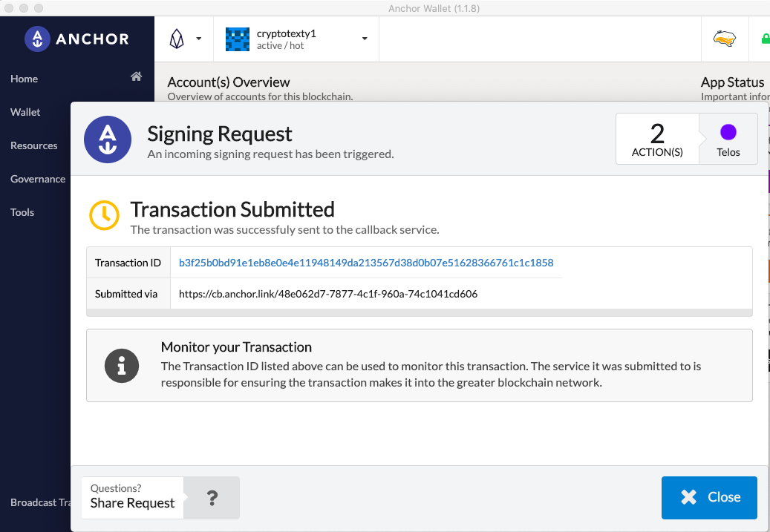Click the Greymass fuel icon
Viewport: 770px width, 532px height.
[x=724, y=39]
